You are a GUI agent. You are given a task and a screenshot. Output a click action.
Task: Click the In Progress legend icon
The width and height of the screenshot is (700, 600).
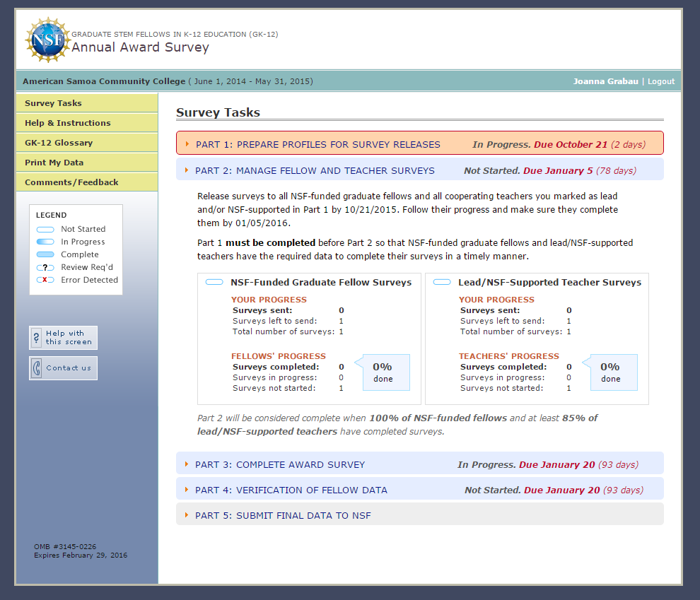tap(45, 242)
